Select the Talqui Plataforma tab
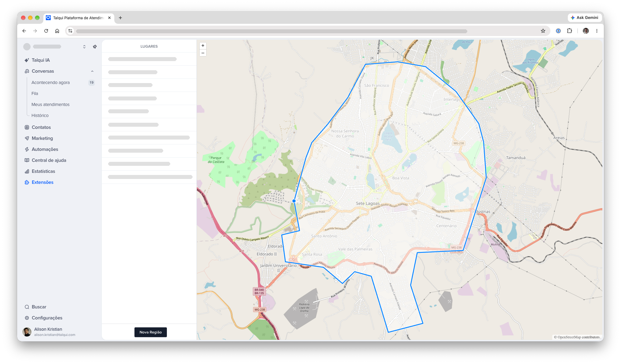This screenshot has width=621, height=364. 79,18
